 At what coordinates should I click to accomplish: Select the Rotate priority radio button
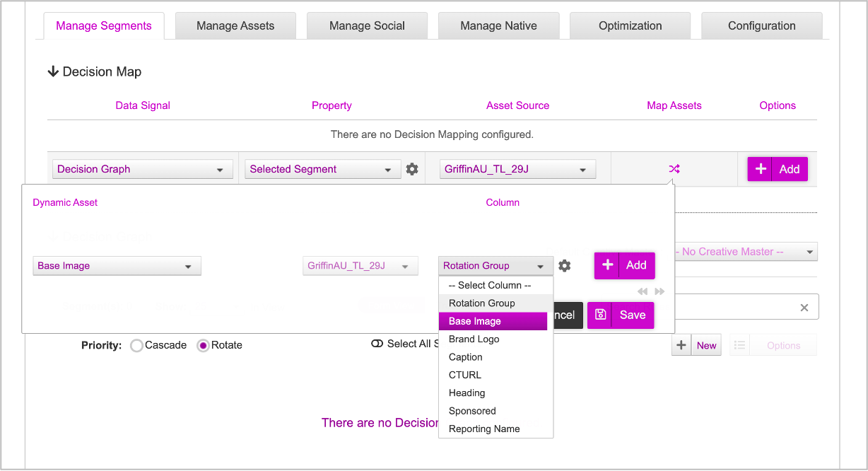[203, 346]
